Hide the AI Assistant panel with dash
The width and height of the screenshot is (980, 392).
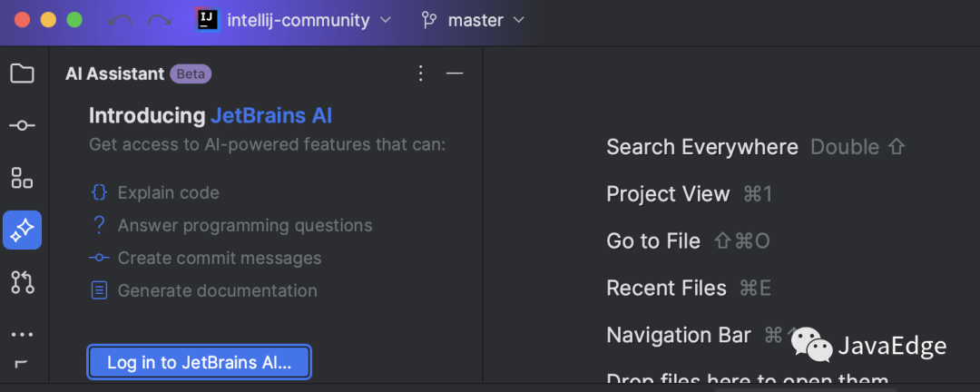point(455,73)
